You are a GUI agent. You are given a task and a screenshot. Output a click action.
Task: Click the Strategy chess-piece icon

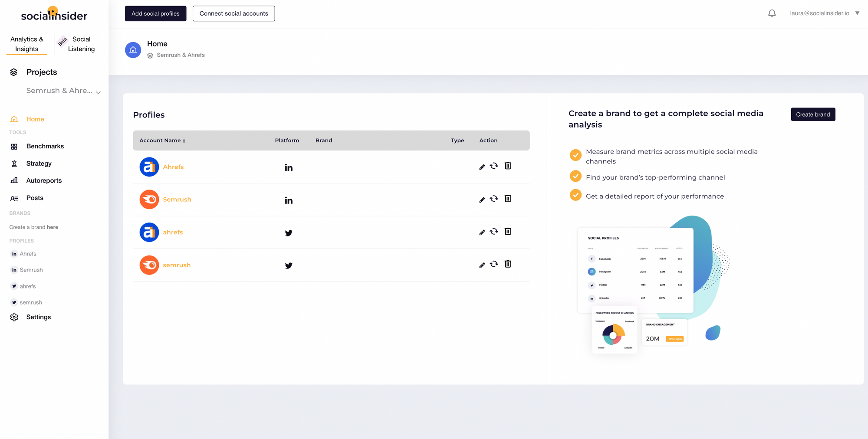point(14,164)
